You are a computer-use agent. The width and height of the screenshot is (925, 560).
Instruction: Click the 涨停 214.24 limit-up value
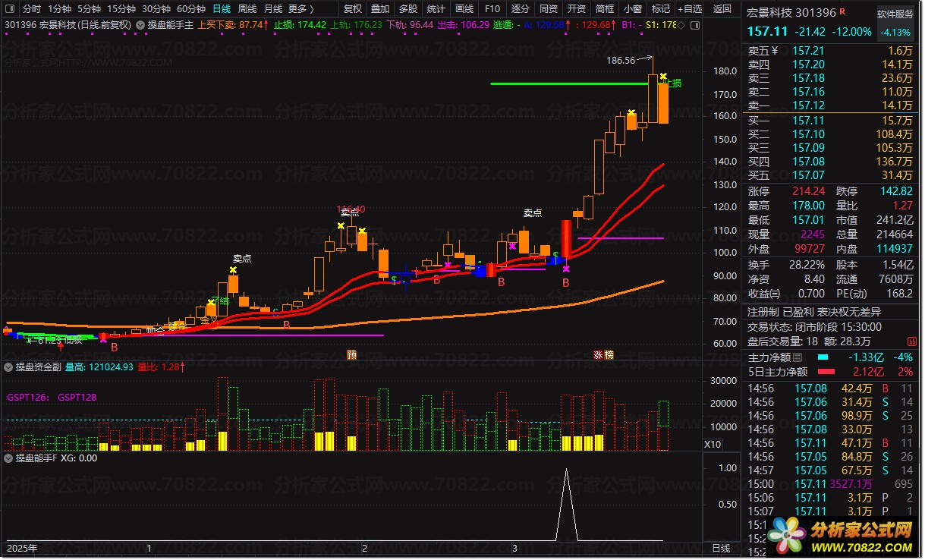pyautogui.click(x=808, y=191)
